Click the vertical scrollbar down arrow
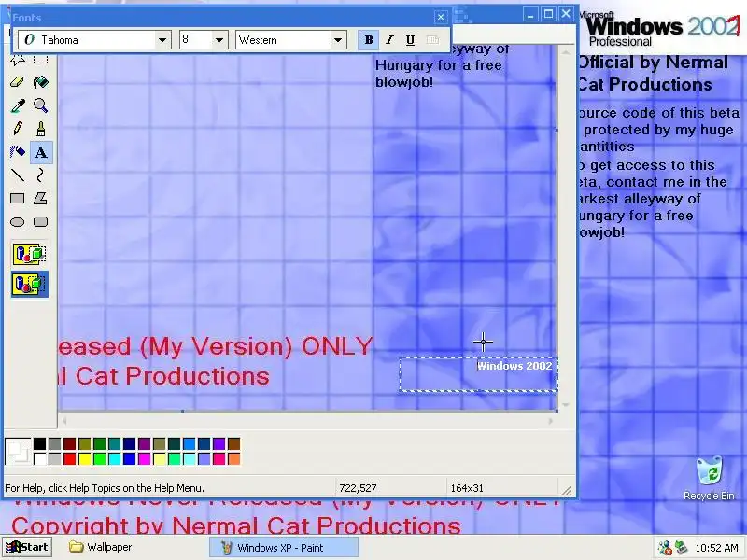 point(566,405)
